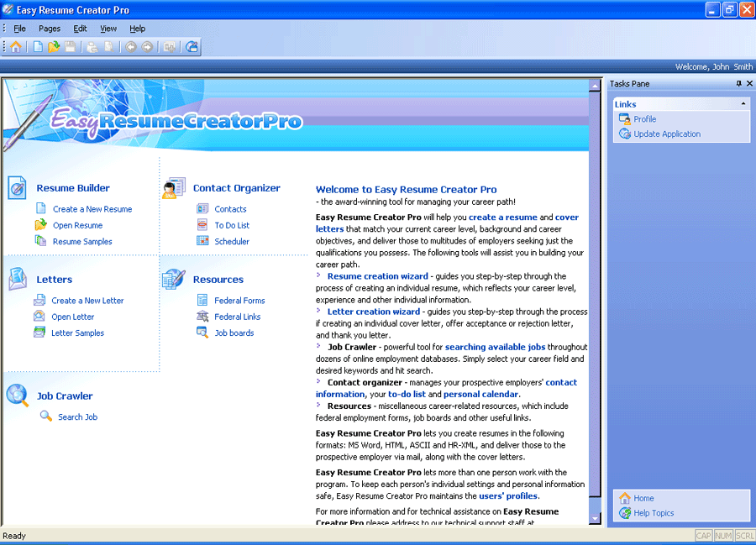Click scrollbar up arrow of main page
Screen dimensions: 756x545
click(595, 86)
